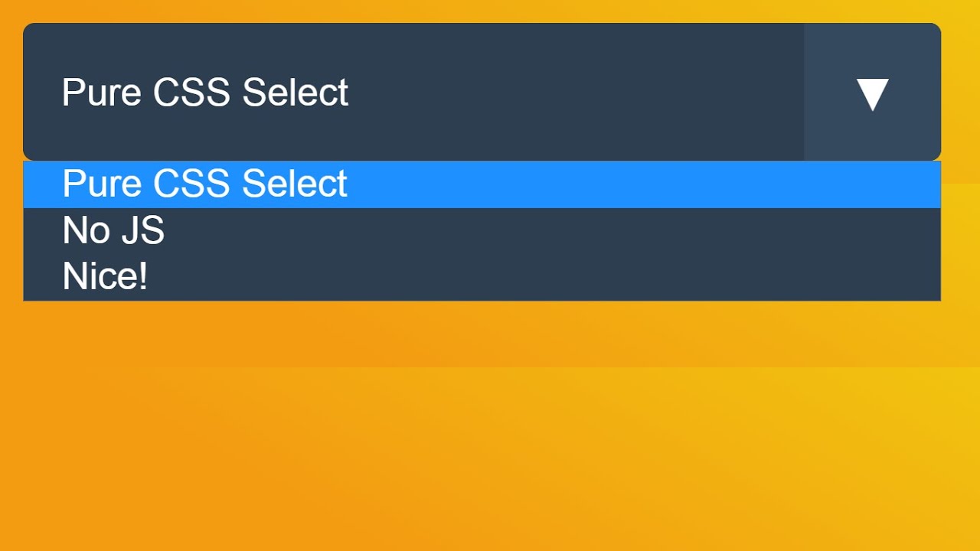
Task: Click empty space in the "Nice!" row
Action: [x=536, y=276]
